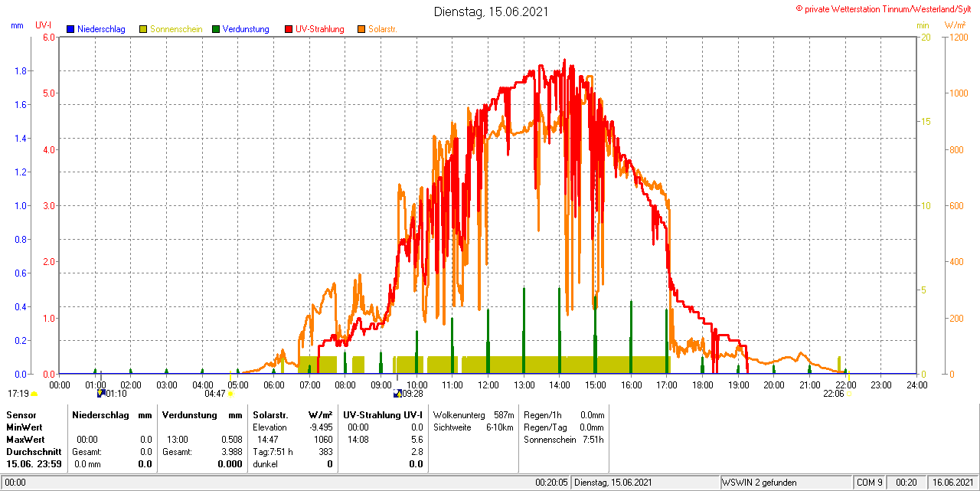Click the visibility value 6-10km
The height and width of the screenshot is (491, 980).
(499, 427)
